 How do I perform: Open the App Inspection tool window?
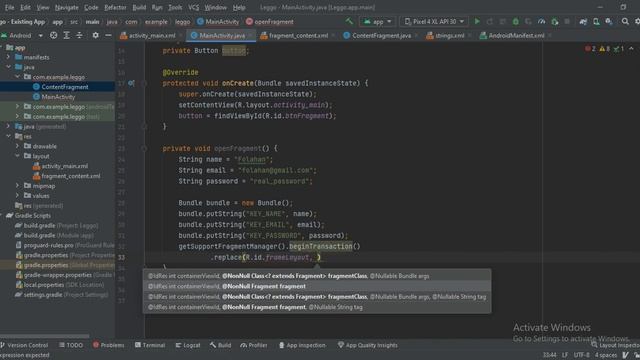point(302,345)
